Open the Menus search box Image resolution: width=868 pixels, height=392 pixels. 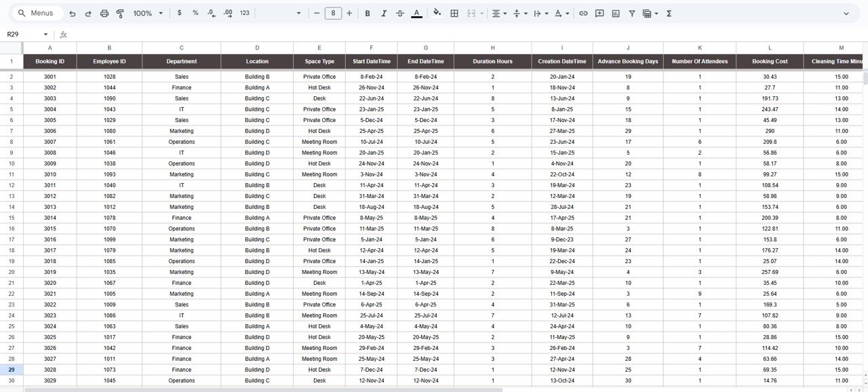tap(39, 14)
